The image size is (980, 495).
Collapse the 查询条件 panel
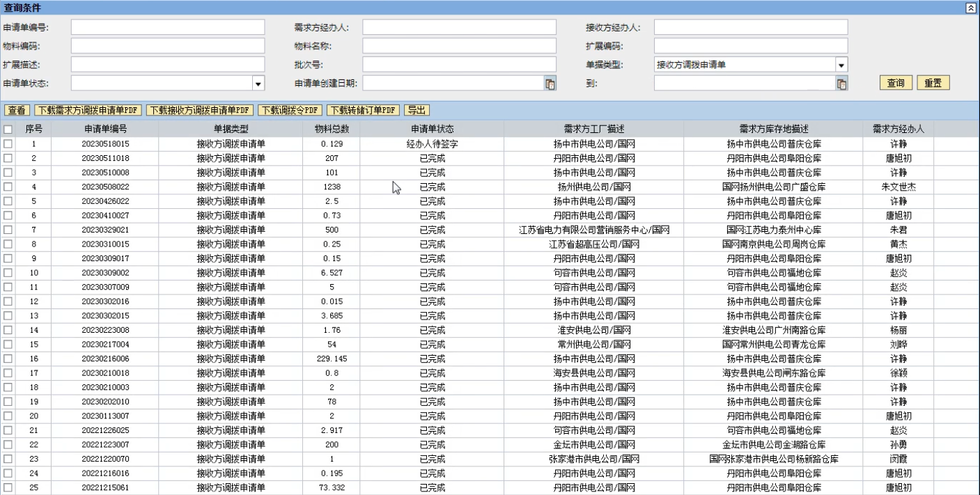pos(970,8)
